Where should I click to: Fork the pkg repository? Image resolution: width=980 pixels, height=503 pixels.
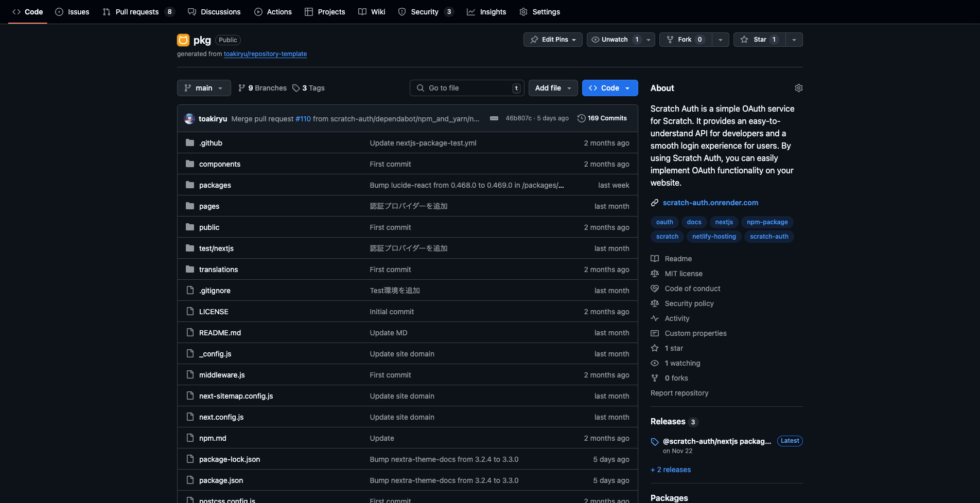(x=686, y=40)
